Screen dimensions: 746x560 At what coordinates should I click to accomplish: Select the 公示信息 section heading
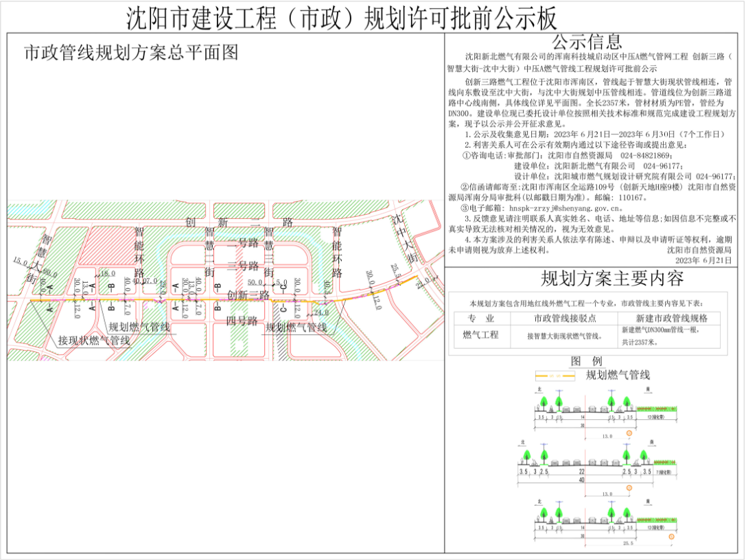587,43
